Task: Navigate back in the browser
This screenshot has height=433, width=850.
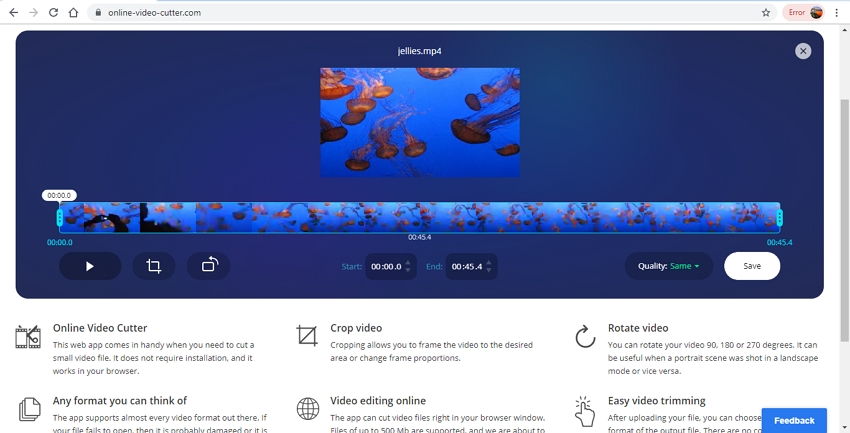Action: [x=13, y=13]
